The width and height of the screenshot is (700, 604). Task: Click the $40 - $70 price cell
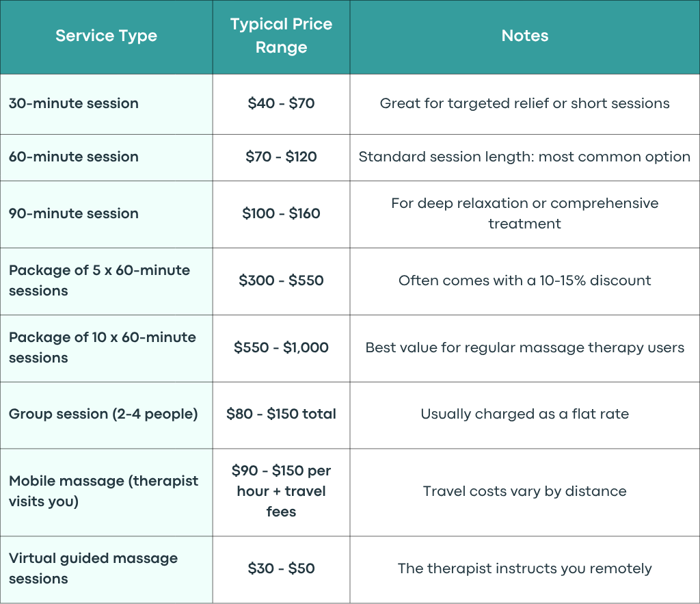click(281, 104)
